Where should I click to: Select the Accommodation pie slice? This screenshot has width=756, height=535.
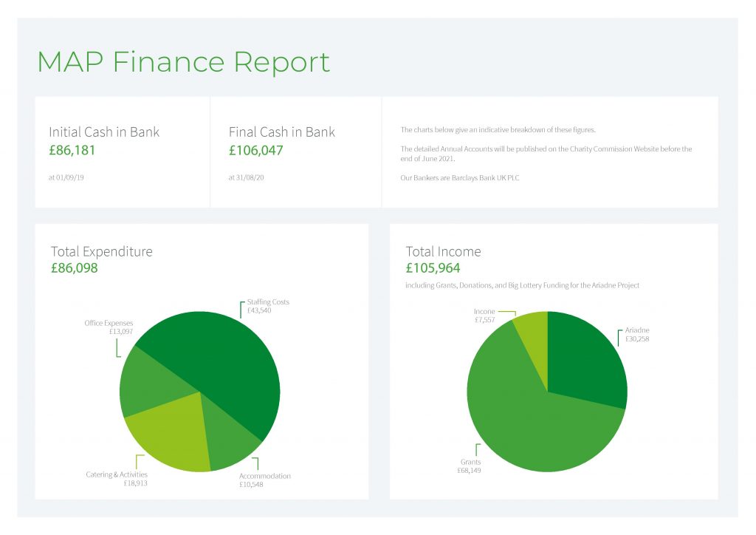point(221,432)
